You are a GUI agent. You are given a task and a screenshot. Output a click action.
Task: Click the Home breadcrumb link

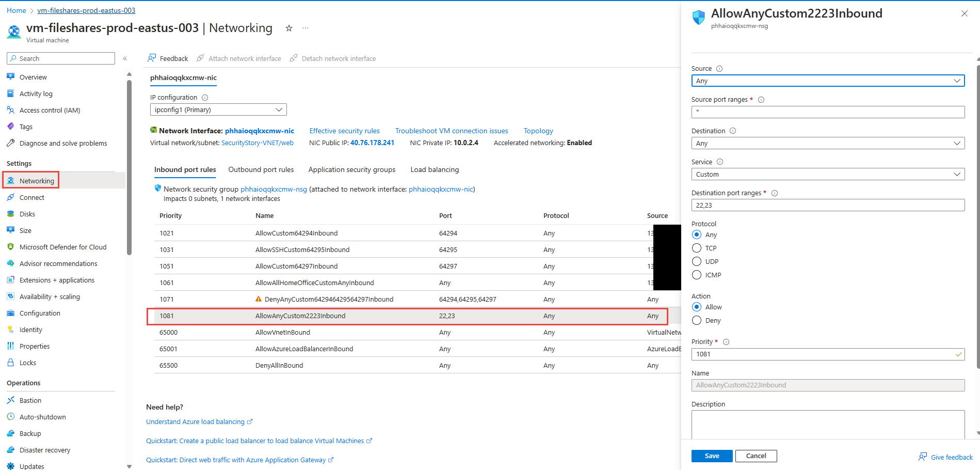[17, 10]
